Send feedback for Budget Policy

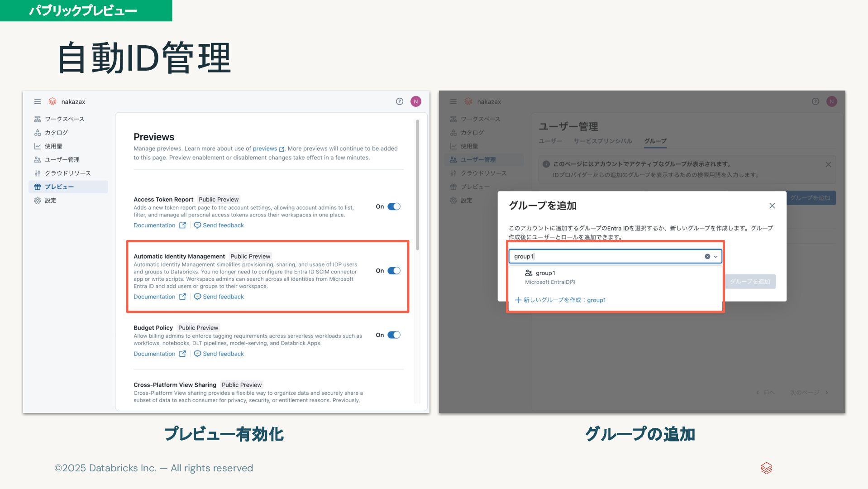click(x=223, y=354)
